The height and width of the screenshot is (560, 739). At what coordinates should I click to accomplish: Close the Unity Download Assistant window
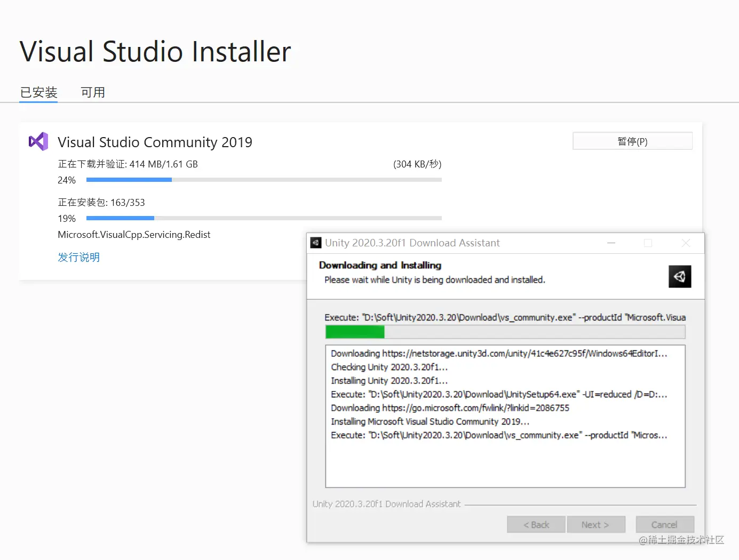click(x=686, y=243)
